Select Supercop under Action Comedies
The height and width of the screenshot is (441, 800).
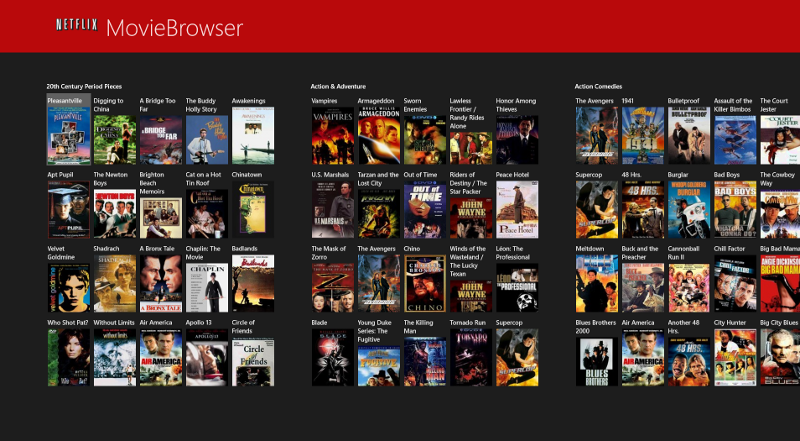point(596,209)
